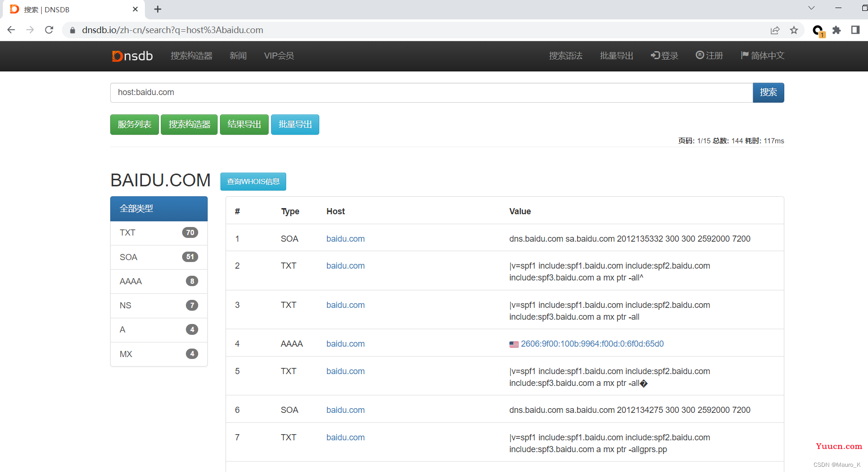Open baidu.com link in row 6
The height and width of the screenshot is (472, 868).
(x=345, y=410)
